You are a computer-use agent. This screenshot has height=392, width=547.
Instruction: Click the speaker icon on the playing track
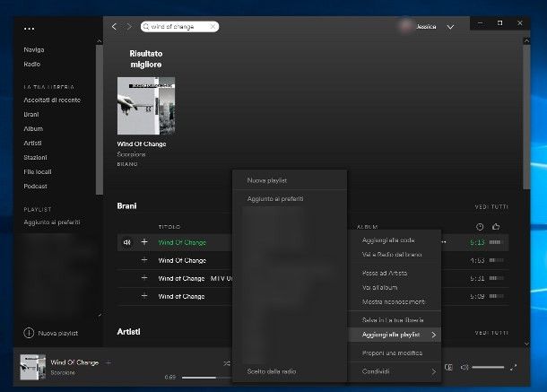(127, 242)
